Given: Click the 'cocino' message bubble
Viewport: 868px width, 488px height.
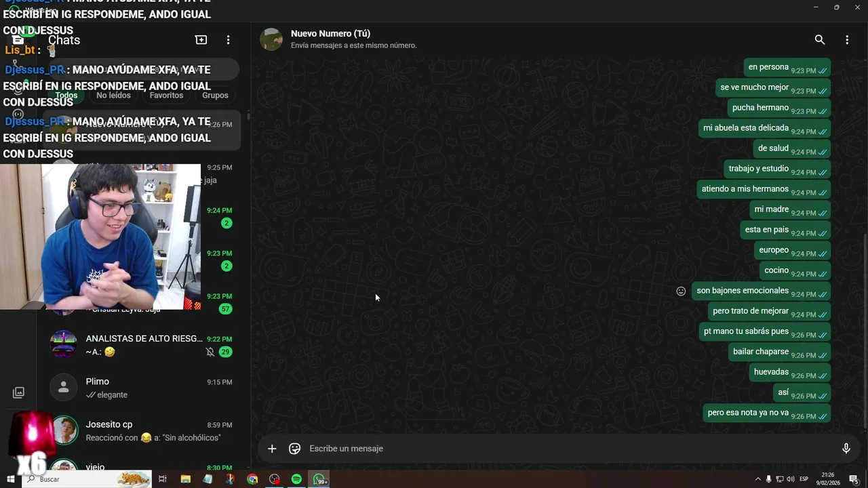Looking at the screenshot, I should (795, 271).
